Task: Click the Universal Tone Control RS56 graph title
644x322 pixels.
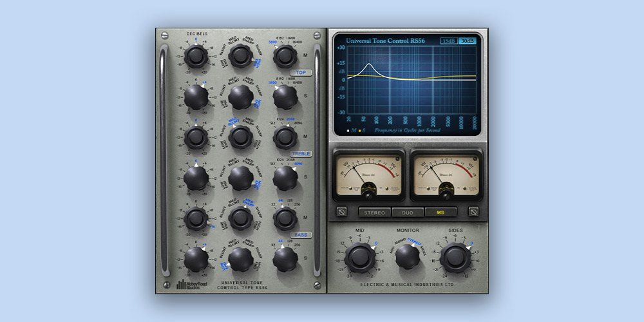Action: [385, 41]
